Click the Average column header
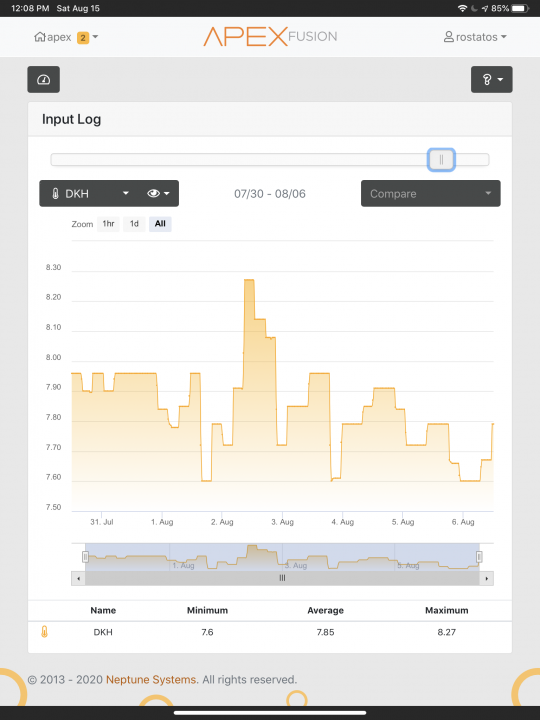This screenshot has width=540, height=720. (x=325, y=610)
